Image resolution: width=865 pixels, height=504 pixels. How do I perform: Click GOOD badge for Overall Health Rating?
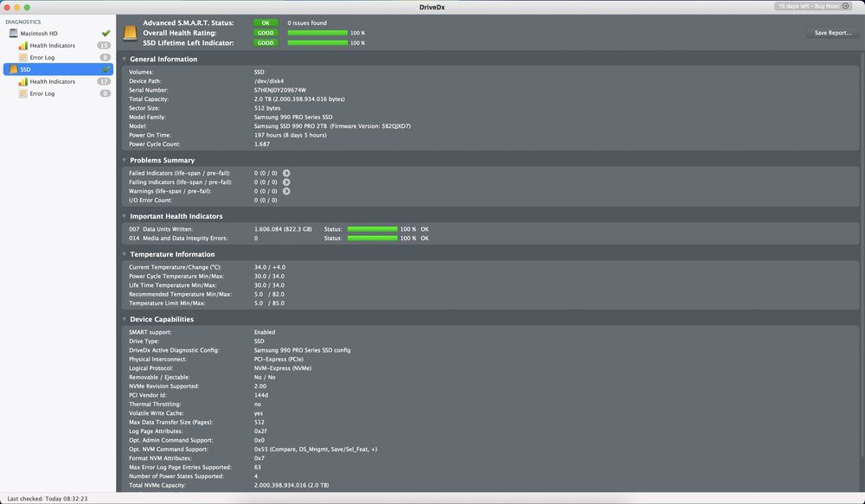266,33
